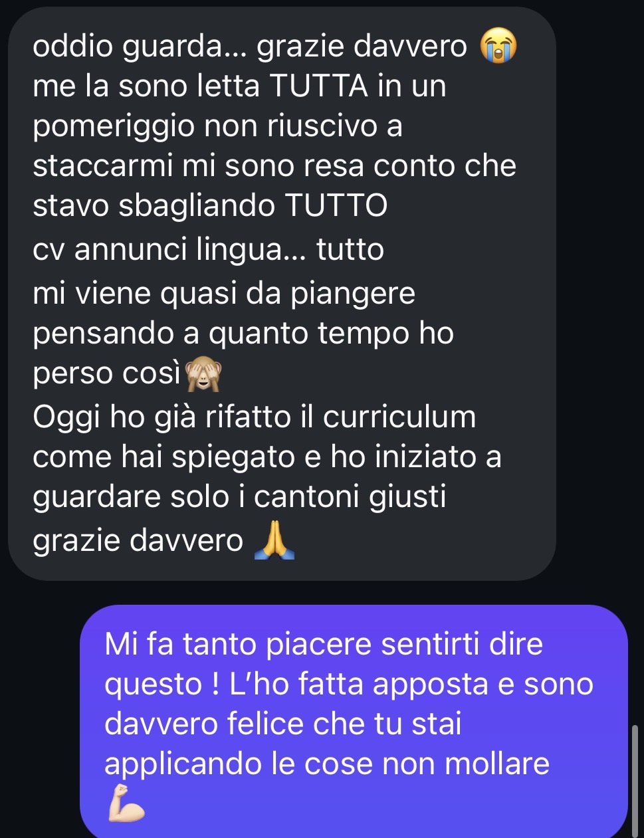Click the line 'cv annunci lingua... tutto'
Screen dimensions: 644x838
coord(208,250)
